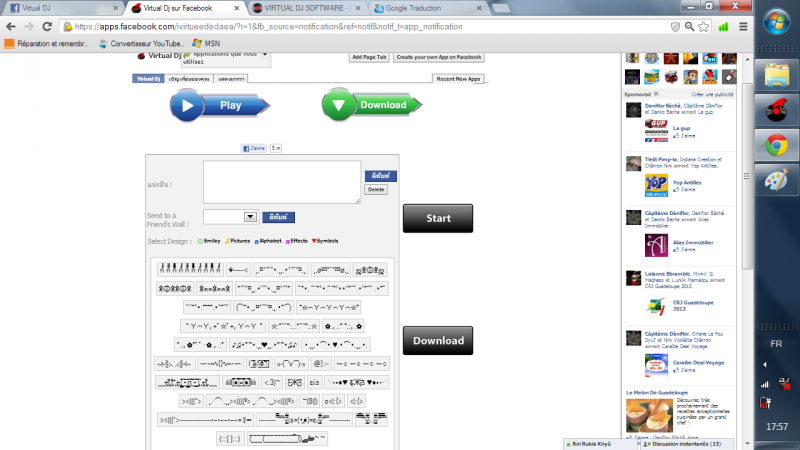Image resolution: width=800 pixels, height=450 pixels.
Task: Click the Windows Start orb
Action: point(777,22)
